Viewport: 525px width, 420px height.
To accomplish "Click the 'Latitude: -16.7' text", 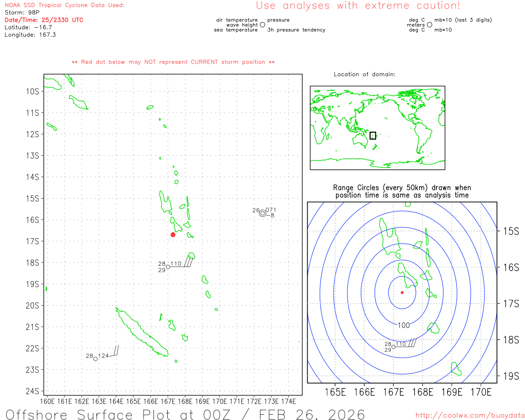I will (28, 27).
